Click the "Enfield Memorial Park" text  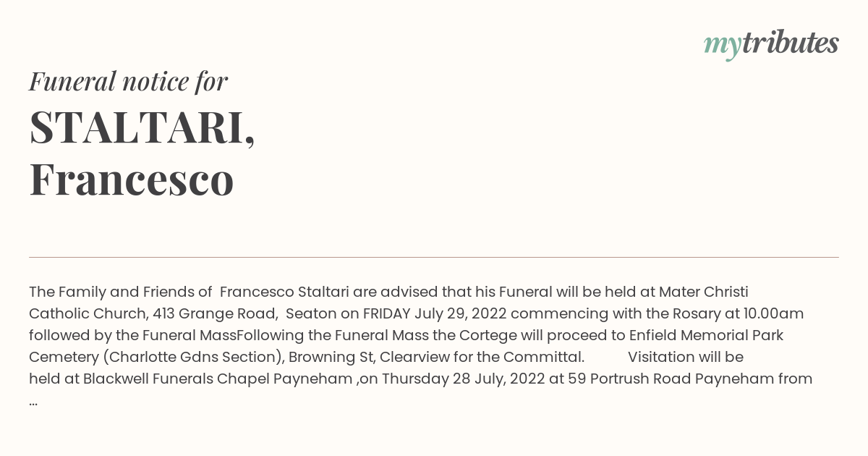pyautogui.click(x=707, y=335)
